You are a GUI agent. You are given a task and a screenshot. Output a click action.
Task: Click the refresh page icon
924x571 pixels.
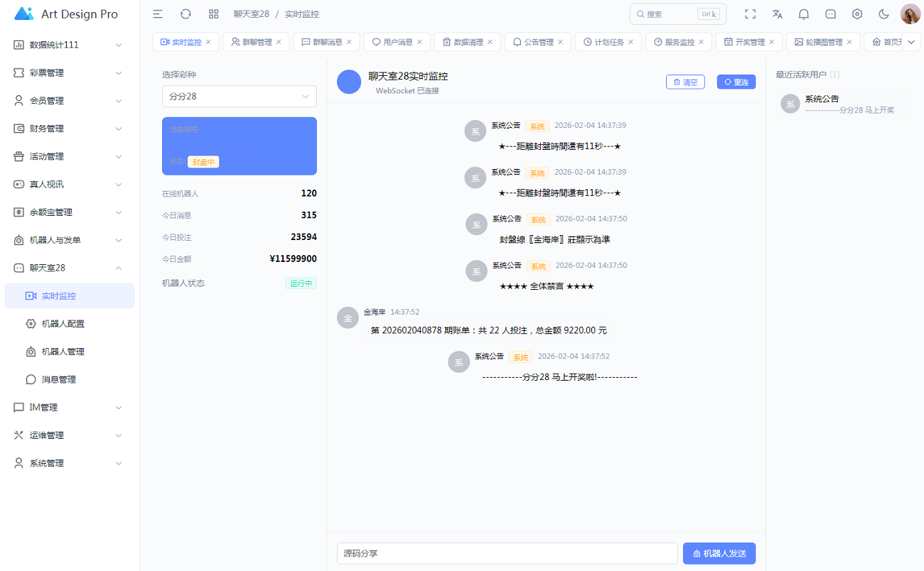coord(186,14)
